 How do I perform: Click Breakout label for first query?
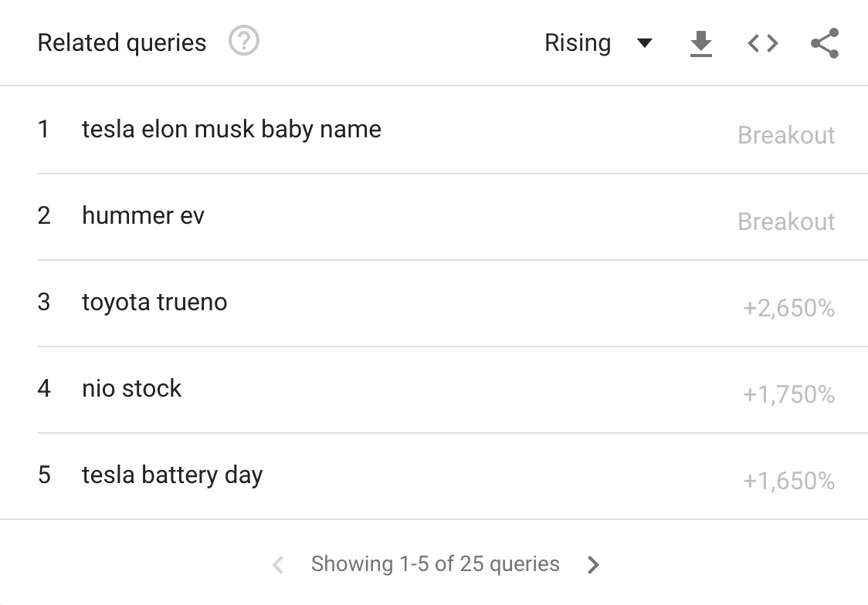coord(786,136)
